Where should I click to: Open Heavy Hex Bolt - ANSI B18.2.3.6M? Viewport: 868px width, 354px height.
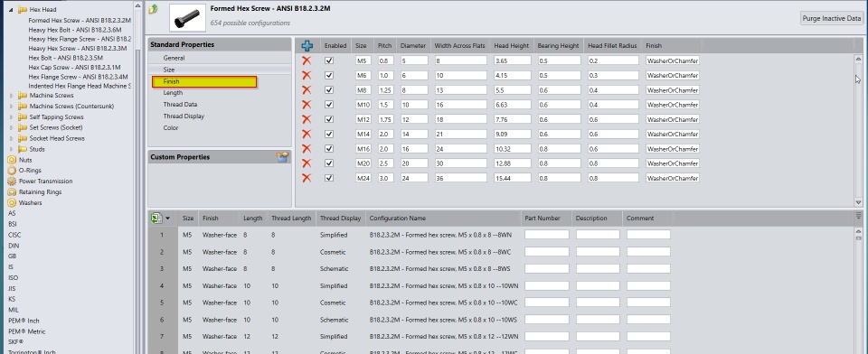pyautogui.click(x=75, y=30)
